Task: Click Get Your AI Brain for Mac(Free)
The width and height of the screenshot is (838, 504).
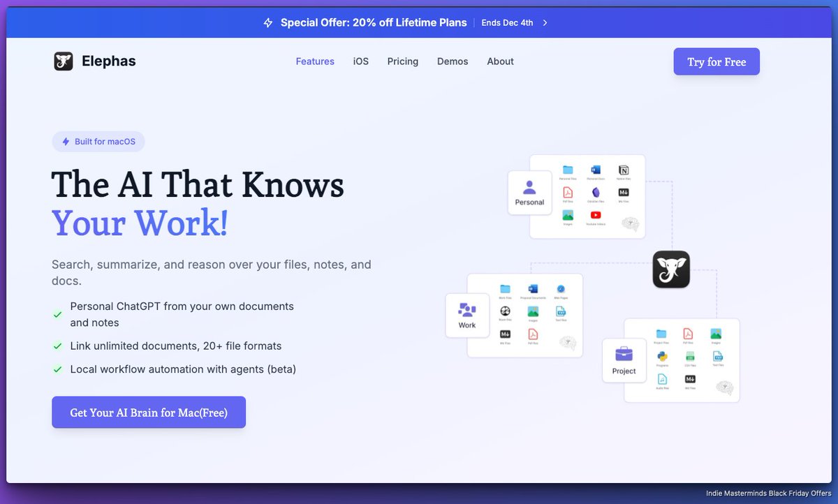Action: (149, 413)
